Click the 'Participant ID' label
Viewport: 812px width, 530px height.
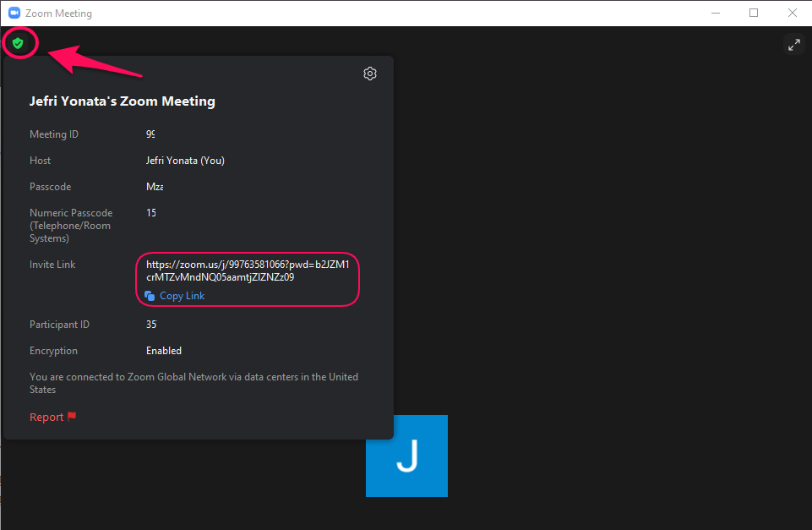coord(59,325)
